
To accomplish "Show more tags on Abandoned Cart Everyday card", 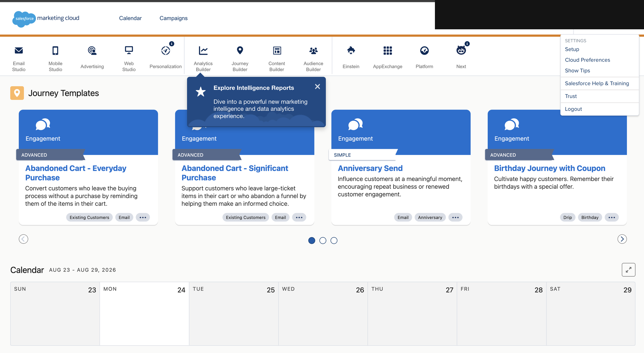I will point(143,217).
